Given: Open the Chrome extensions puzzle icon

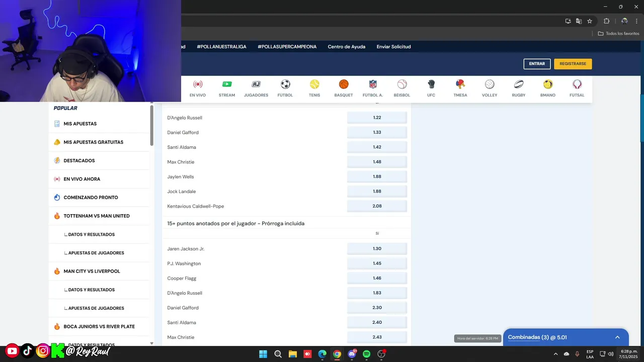Looking at the screenshot, I should [x=606, y=21].
